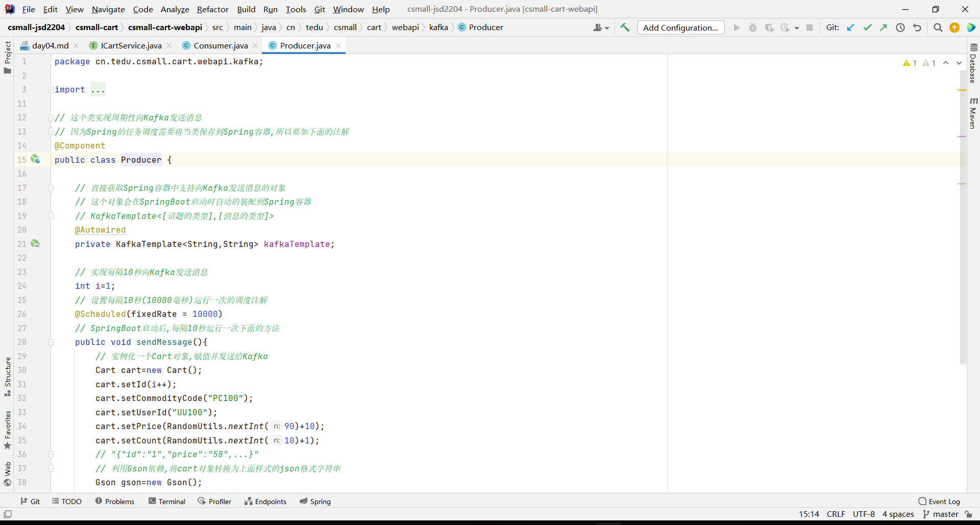The width and height of the screenshot is (980, 525).
Task: Open the Refactor menu
Action: tap(213, 9)
